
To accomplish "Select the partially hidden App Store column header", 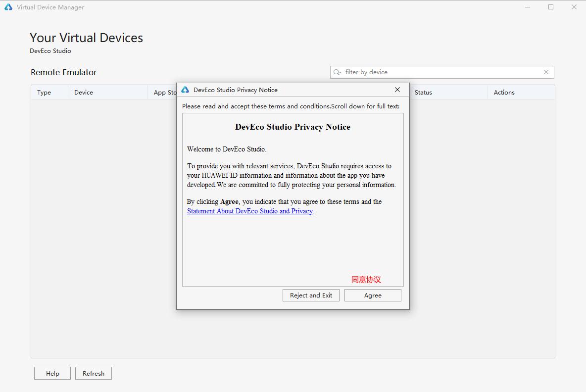I will pyautogui.click(x=164, y=93).
